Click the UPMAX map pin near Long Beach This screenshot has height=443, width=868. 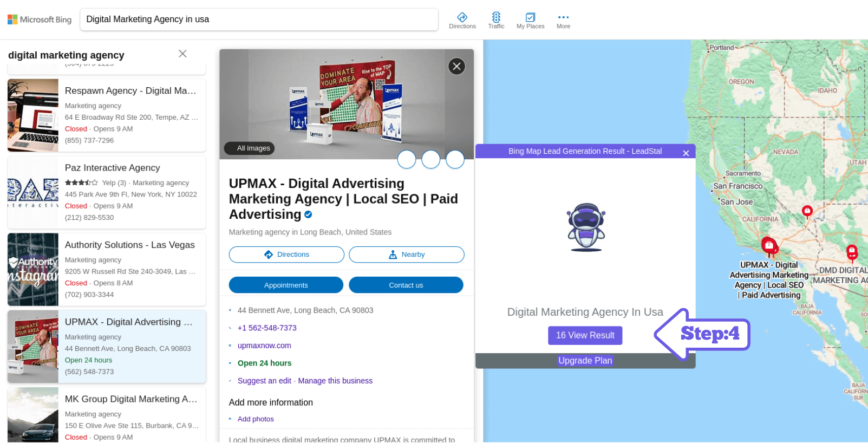[x=769, y=245]
